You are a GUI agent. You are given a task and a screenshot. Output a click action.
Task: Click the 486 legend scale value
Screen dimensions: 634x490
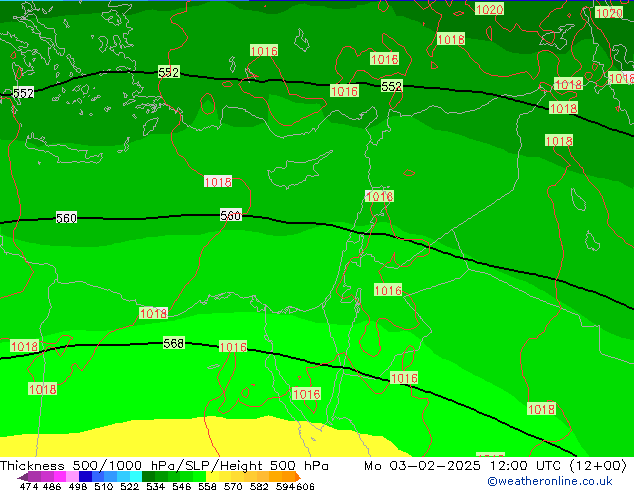pos(52,486)
